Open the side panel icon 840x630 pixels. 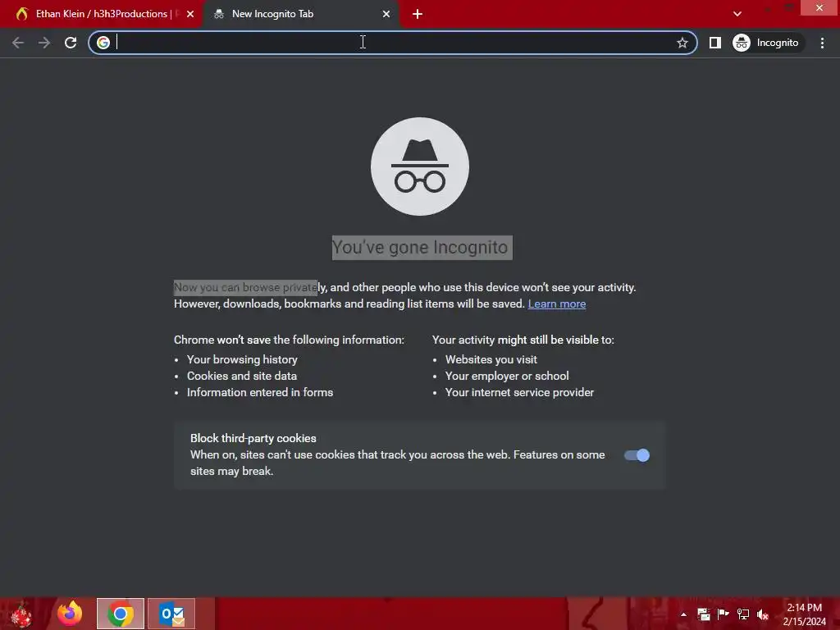pyautogui.click(x=715, y=43)
